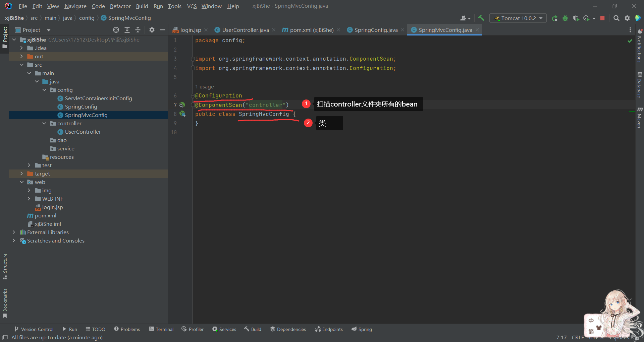The image size is (644, 342).
Task: Click the config breadcrumb in navigation bar
Action: [x=87, y=18]
